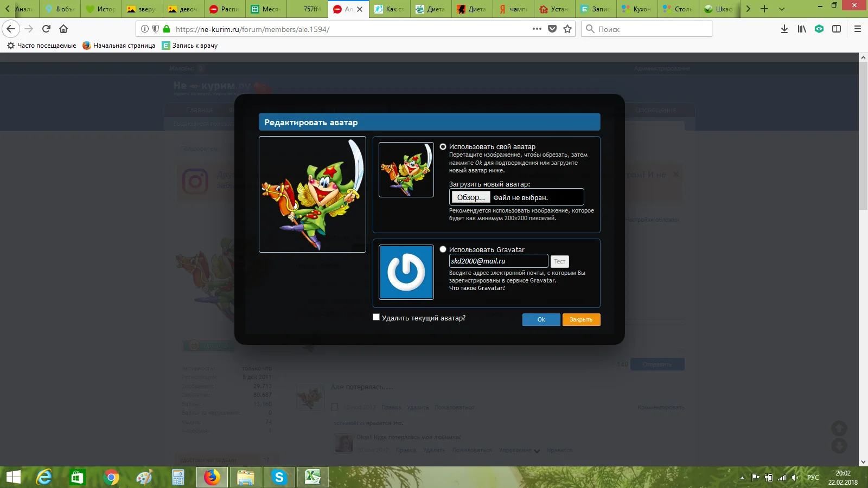The image size is (868, 488).
Task: Switch to the "Как ст" tab
Action: click(x=390, y=9)
